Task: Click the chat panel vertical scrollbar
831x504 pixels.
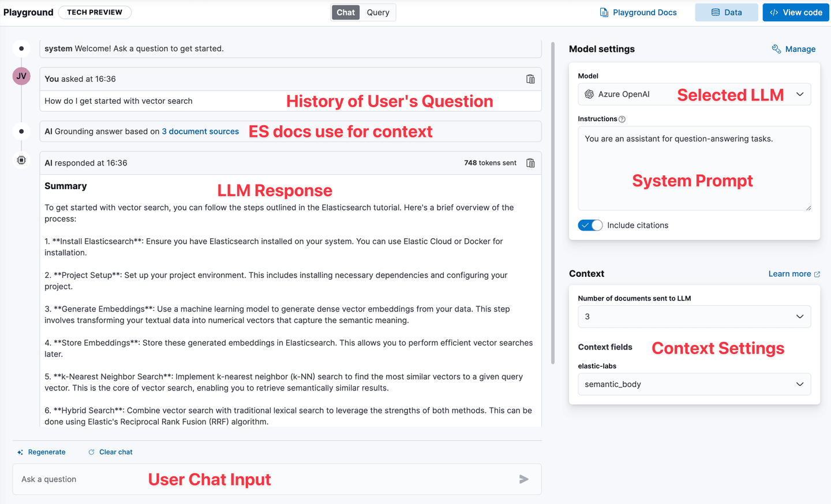Action: pyautogui.click(x=553, y=202)
